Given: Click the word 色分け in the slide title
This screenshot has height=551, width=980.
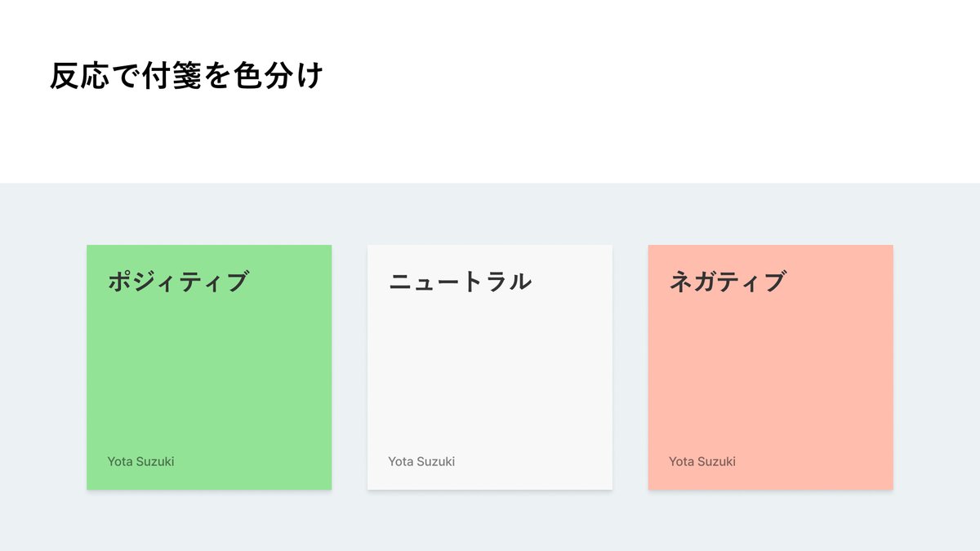Looking at the screenshot, I should click(x=278, y=76).
